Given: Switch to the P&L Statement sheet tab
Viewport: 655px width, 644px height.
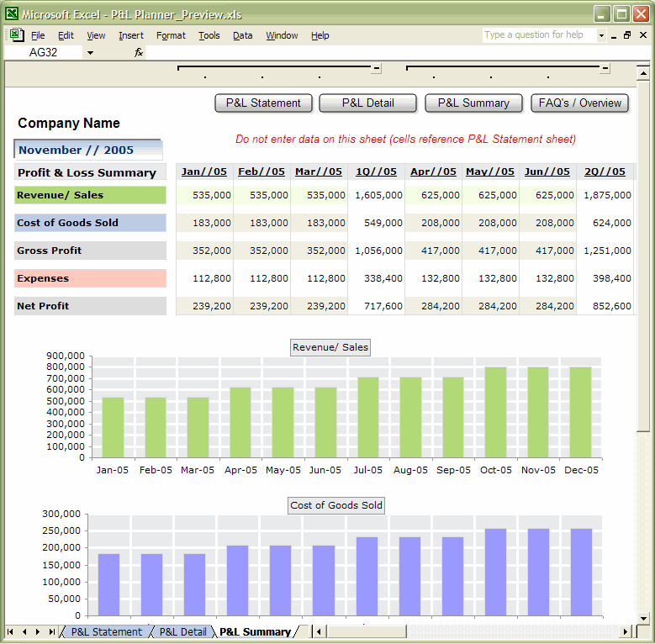Looking at the screenshot, I should pyautogui.click(x=107, y=632).
